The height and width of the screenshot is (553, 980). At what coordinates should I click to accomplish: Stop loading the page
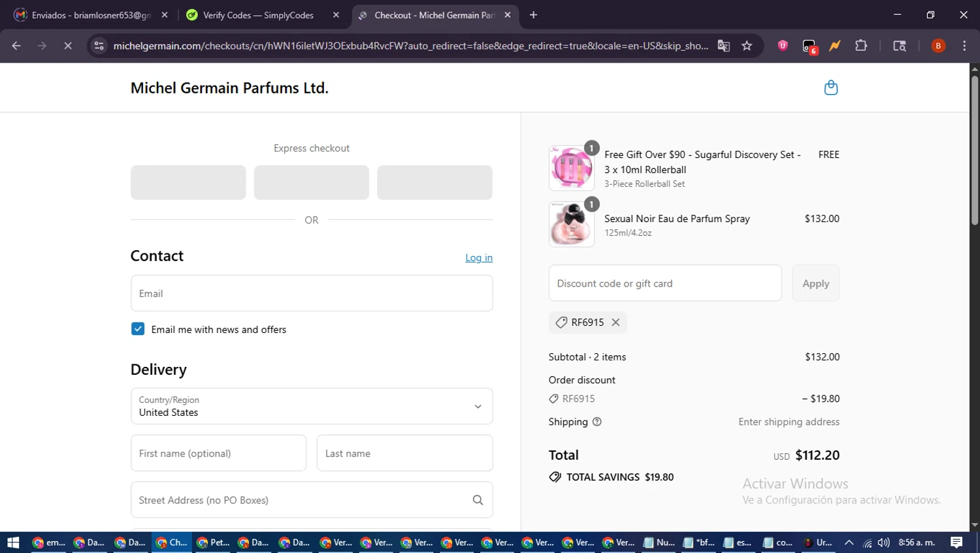[67, 46]
